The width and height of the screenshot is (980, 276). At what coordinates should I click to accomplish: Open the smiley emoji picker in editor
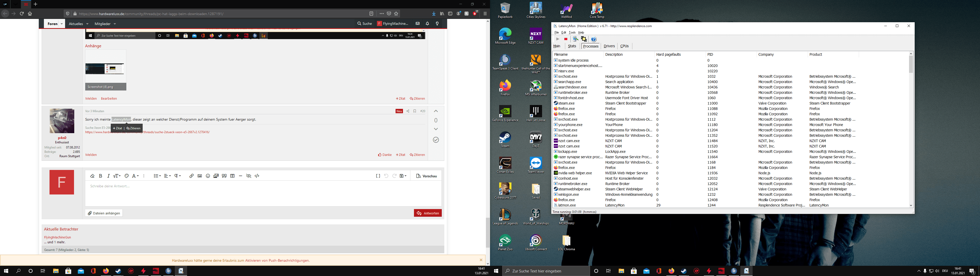(208, 176)
